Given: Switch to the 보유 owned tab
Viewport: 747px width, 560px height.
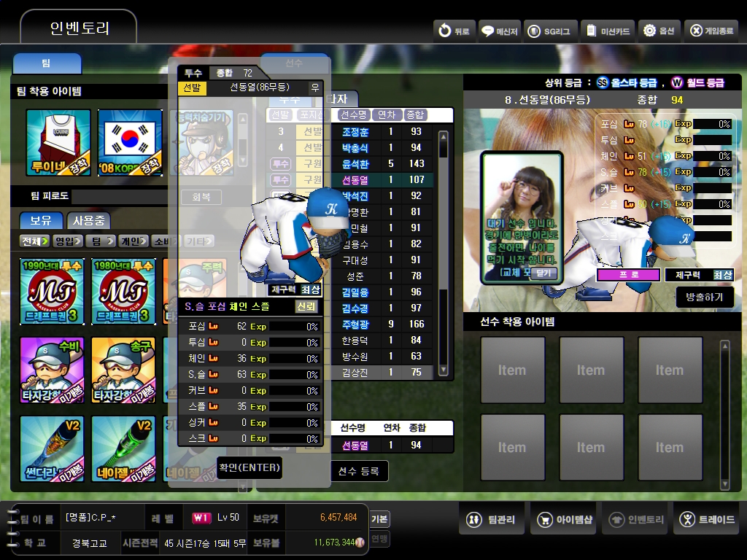Looking at the screenshot, I should (x=41, y=220).
